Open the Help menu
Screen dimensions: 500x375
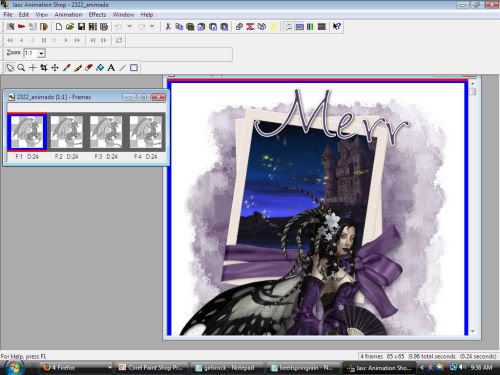[x=147, y=15]
